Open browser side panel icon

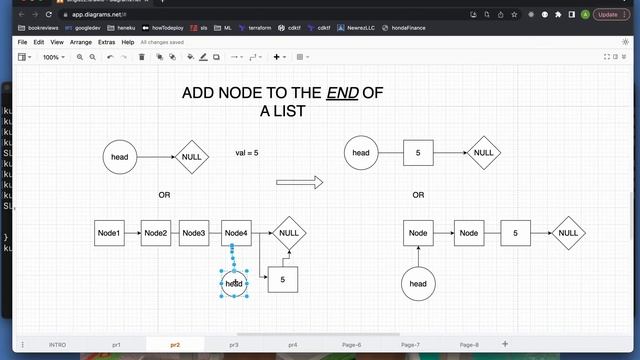572,14
